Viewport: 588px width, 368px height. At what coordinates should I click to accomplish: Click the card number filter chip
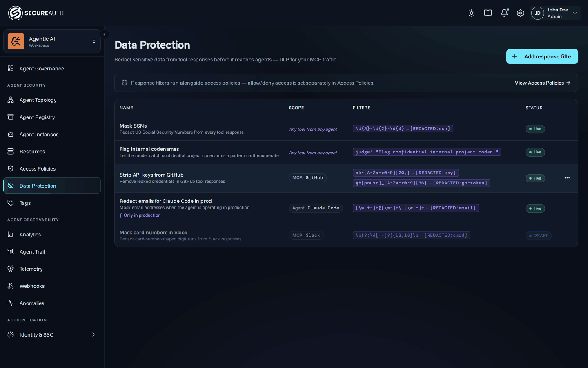click(412, 236)
